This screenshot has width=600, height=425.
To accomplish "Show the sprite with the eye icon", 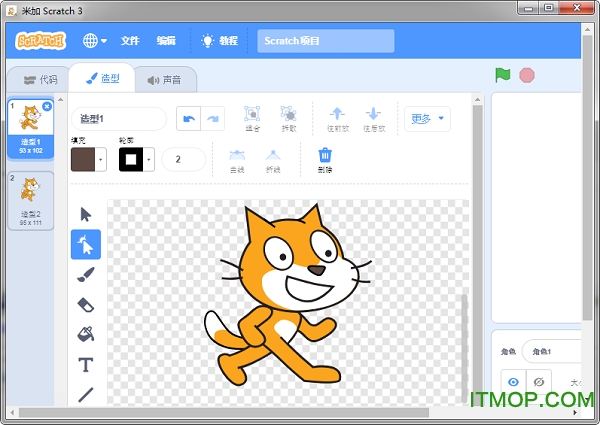I will [x=514, y=382].
